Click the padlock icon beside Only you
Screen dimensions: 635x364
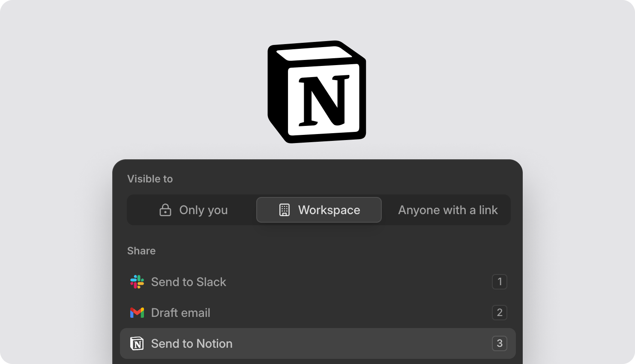(x=165, y=210)
